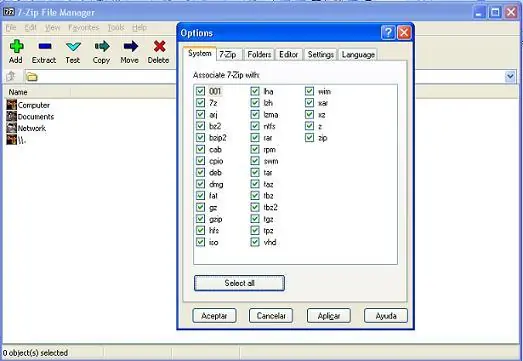Click the Copy arrow icon
Screen dimensions: 523x361
pyautogui.click(x=102, y=46)
